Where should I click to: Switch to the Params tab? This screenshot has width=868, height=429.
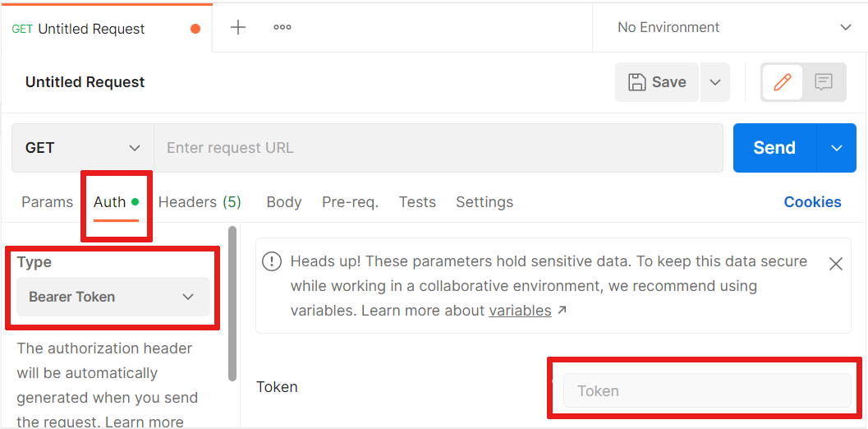point(47,202)
